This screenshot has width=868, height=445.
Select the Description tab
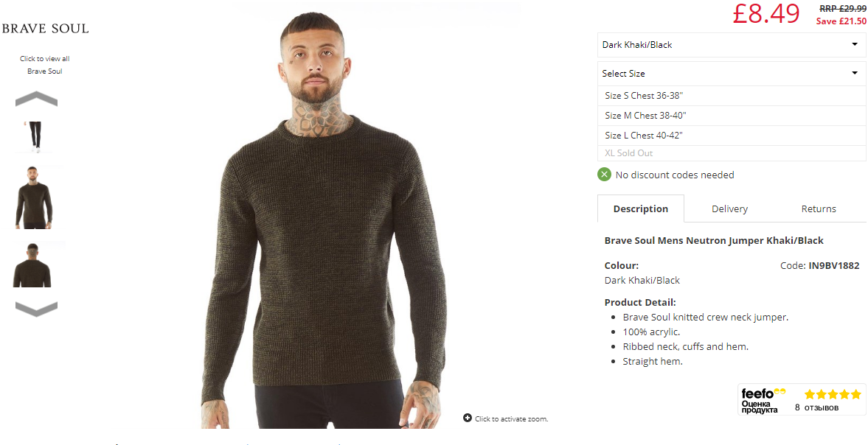click(640, 209)
